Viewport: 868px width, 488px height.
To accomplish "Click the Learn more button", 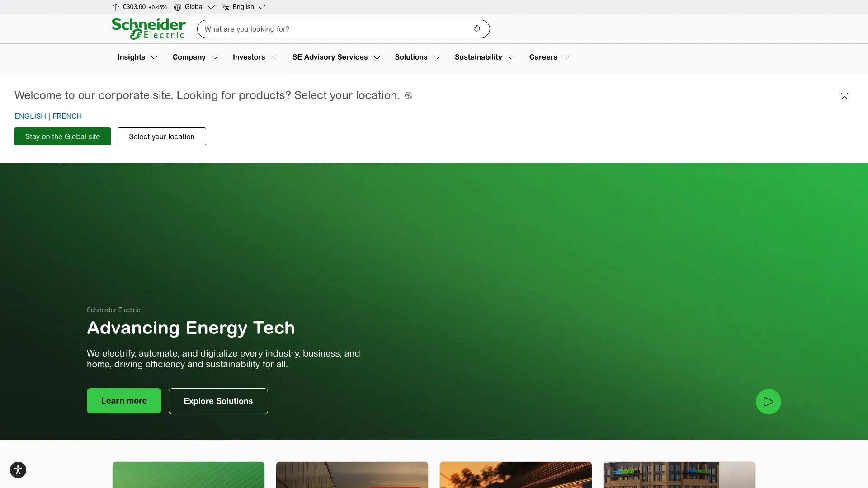I will [x=124, y=401].
